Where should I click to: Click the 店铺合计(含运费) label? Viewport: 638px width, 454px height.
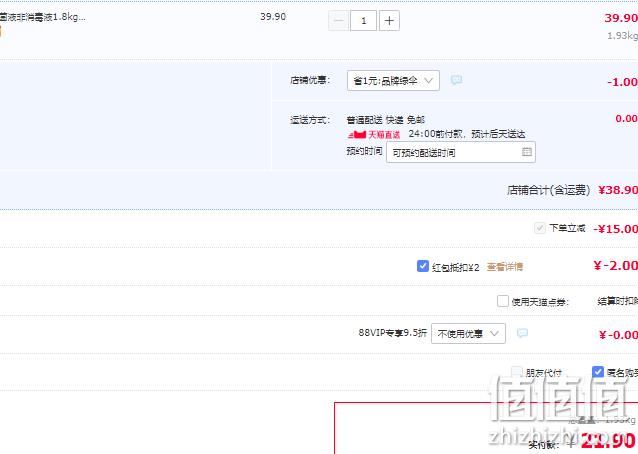pos(548,190)
